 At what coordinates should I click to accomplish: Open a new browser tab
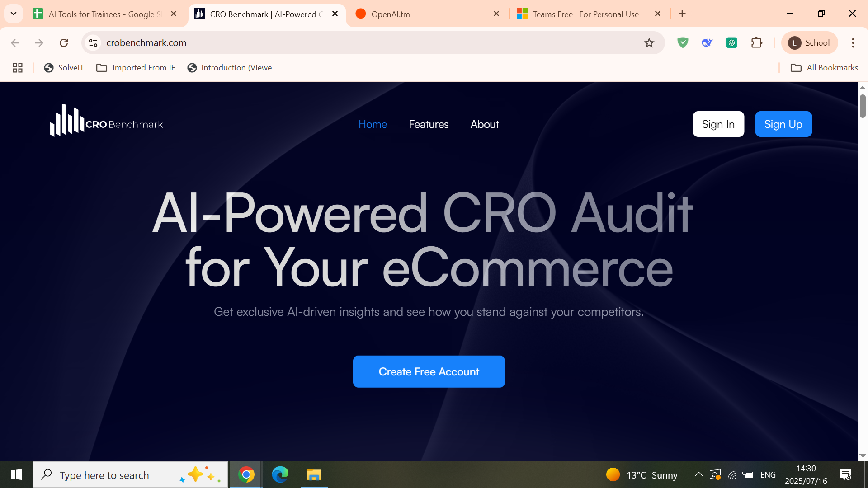pyautogui.click(x=682, y=14)
